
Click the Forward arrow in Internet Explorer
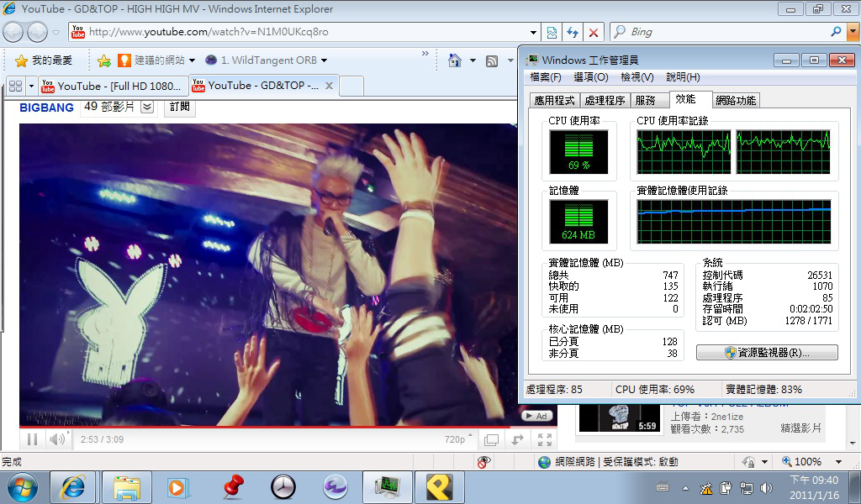tap(37, 33)
